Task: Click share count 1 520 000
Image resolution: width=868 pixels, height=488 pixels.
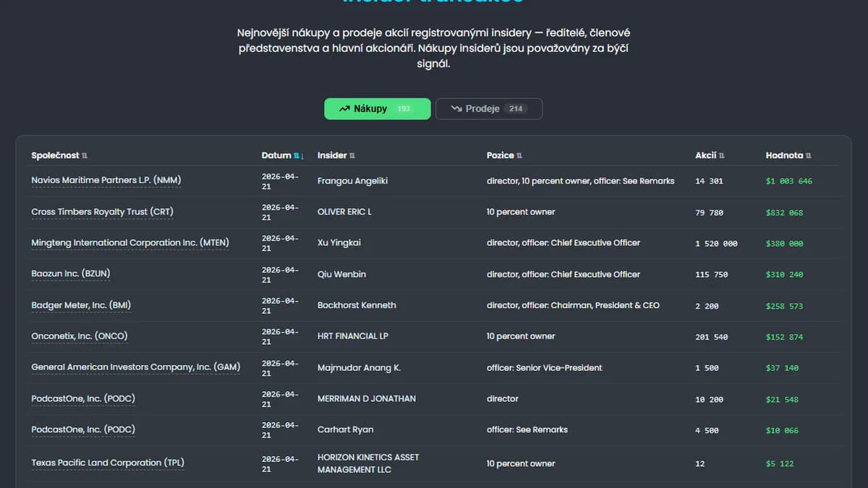Action: pyautogui.click(x=716, y=244)
